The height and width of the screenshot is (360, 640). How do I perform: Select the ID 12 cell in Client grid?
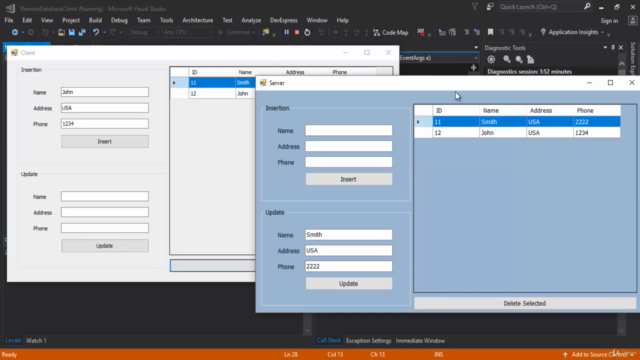(211, 93)
